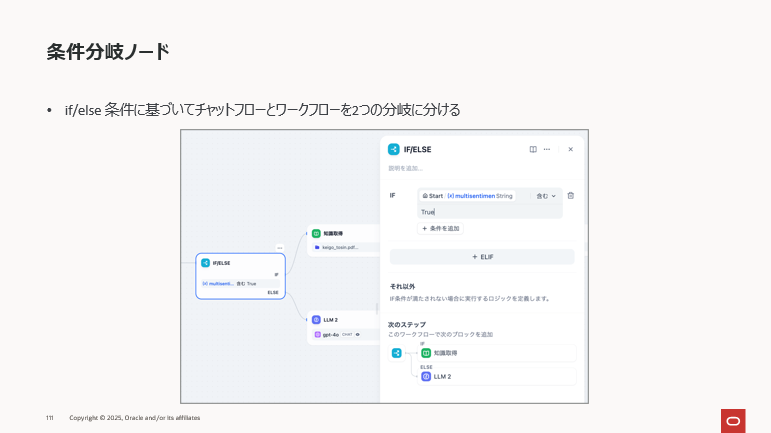Click the IF/ELSE panel header icon
The image size is (771, 433).
(x=393, y=149)
